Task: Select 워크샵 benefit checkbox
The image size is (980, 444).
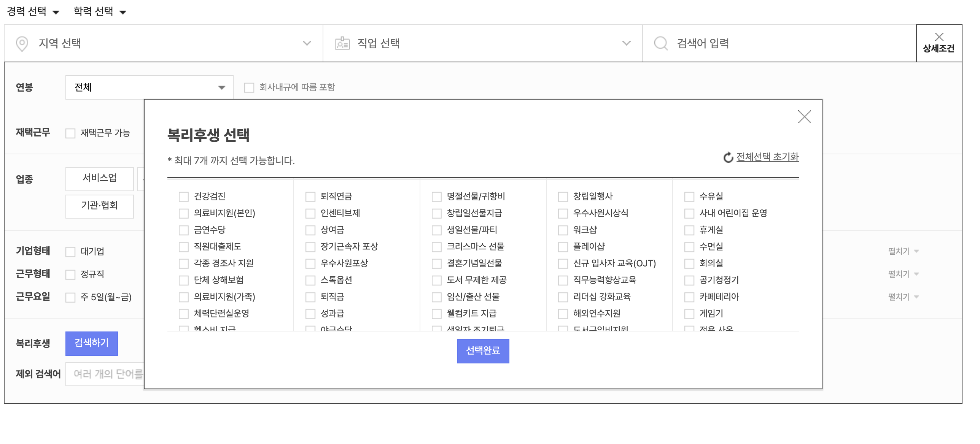Action: coord(563,230)
